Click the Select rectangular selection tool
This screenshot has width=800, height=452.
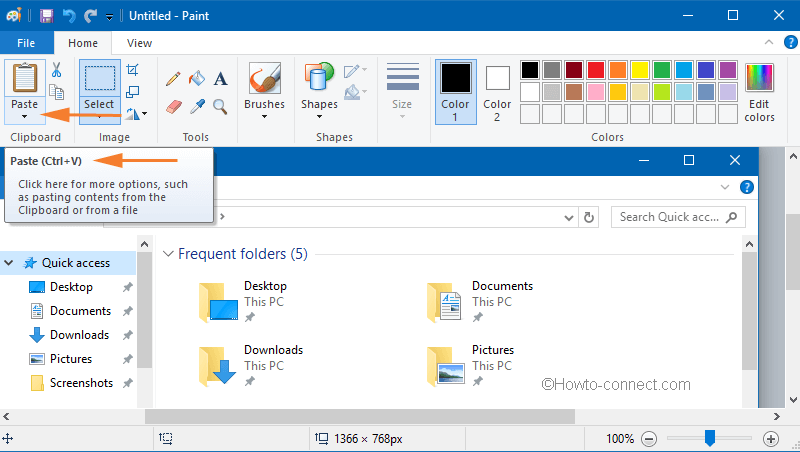[99, 78]
